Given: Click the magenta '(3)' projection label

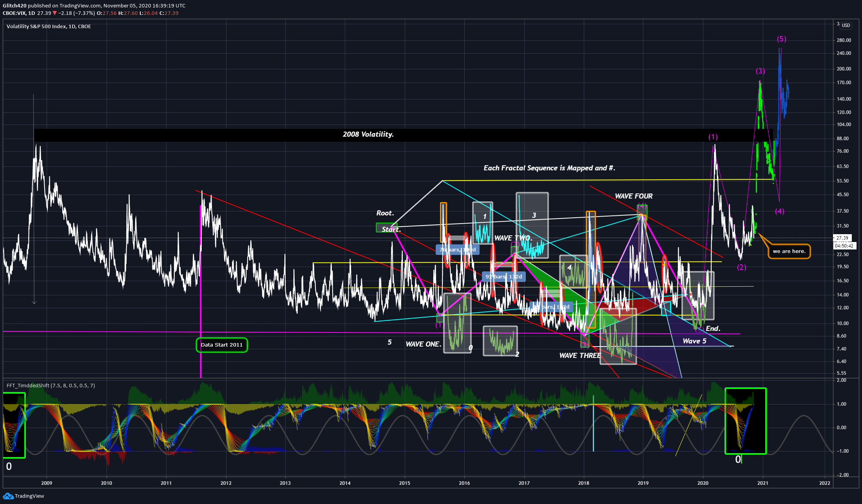Looking at the screenshot, I should coord(760,71).
